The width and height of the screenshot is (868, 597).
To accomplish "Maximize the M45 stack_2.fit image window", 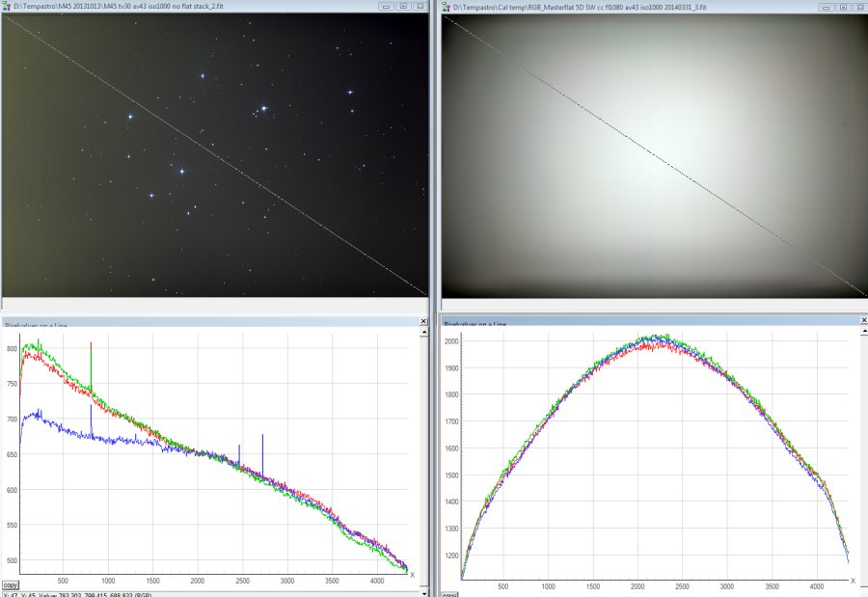I will pyautogui.click(x=403, y=6).
